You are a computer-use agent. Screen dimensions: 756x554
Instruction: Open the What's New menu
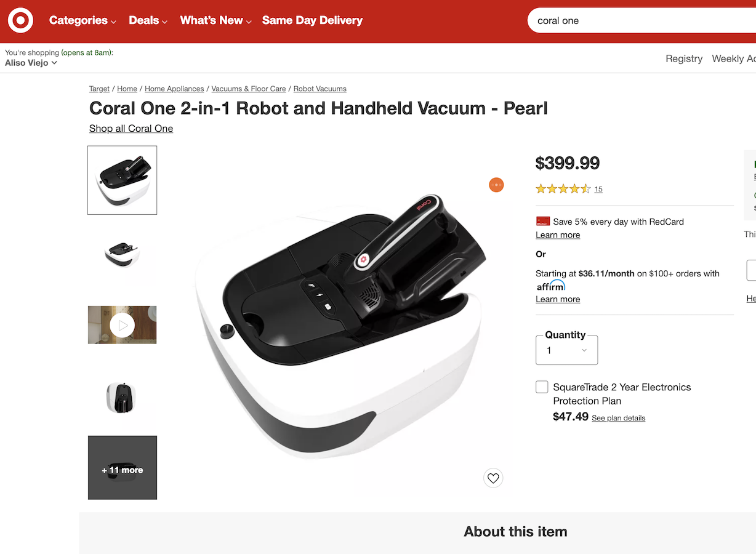coord(215,20)
